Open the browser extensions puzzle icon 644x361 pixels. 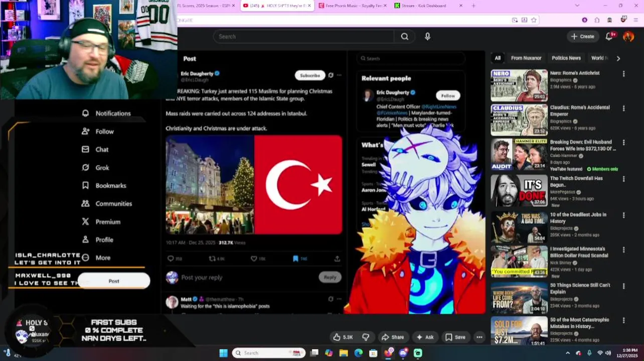597,20
